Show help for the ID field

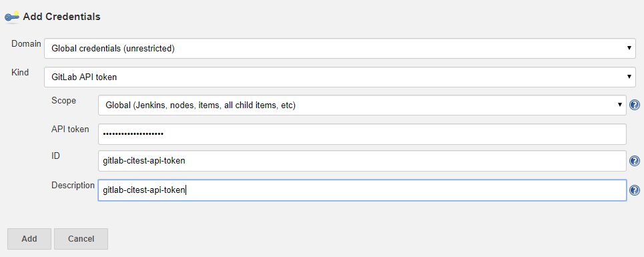point(634,161)
